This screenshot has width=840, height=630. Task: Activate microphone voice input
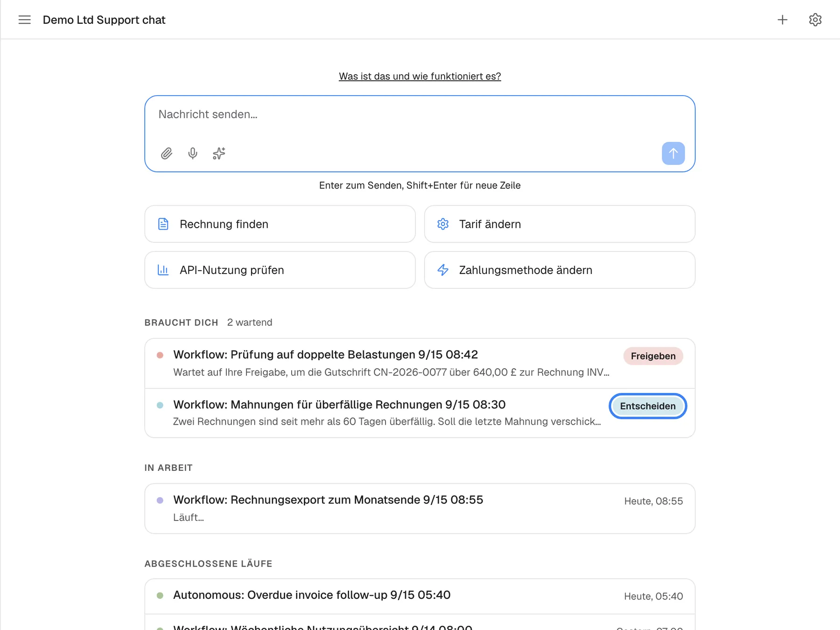pyautogui.click(x=193, y=154)
